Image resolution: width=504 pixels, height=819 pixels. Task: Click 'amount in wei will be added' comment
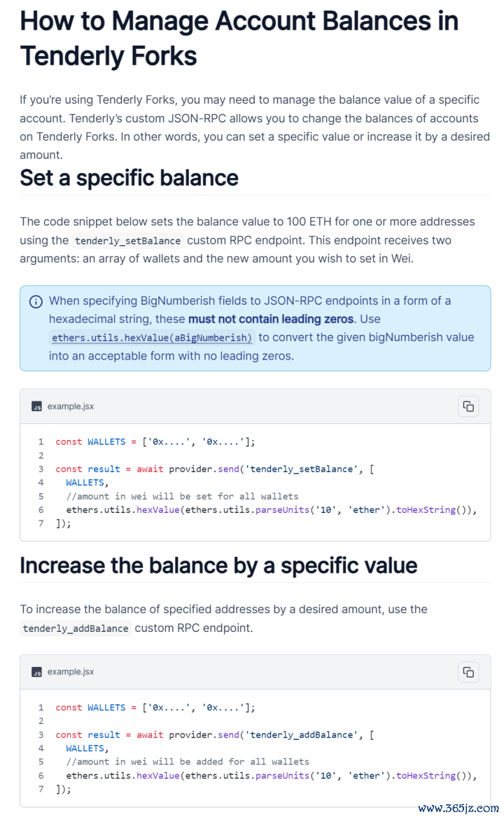tap(188, 762)
